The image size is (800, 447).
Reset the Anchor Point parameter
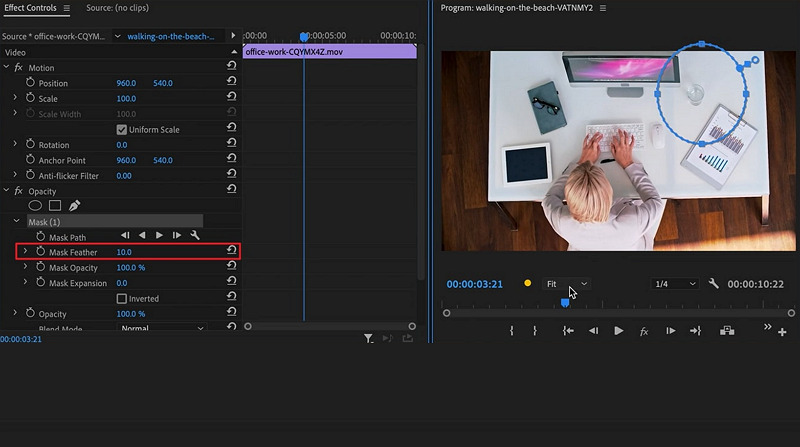(x=232, y=158)
